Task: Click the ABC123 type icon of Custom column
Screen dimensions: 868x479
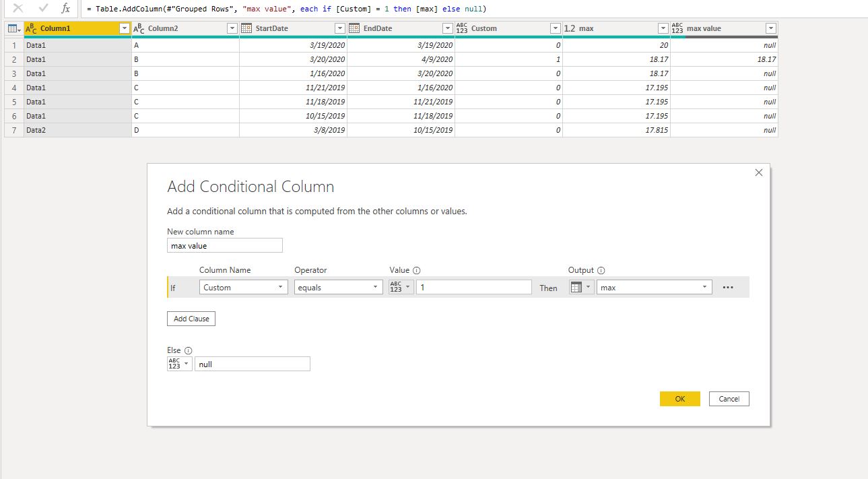Action: [462, 28]
